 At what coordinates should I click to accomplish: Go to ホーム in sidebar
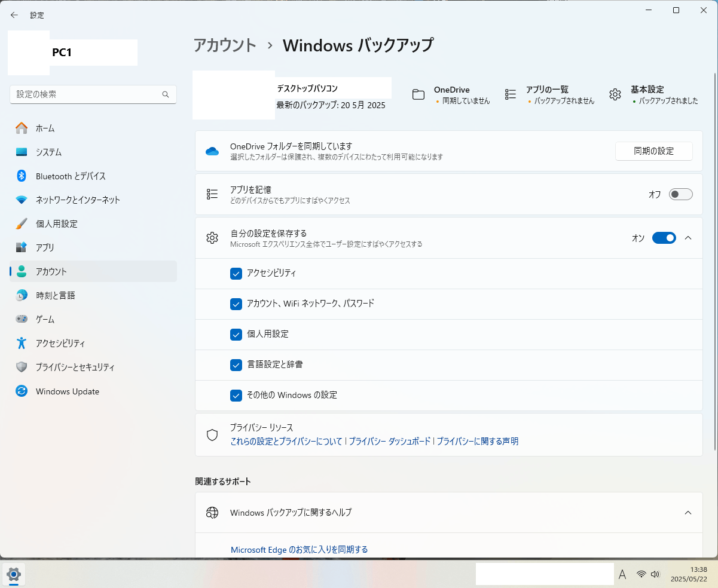point(93,128)
